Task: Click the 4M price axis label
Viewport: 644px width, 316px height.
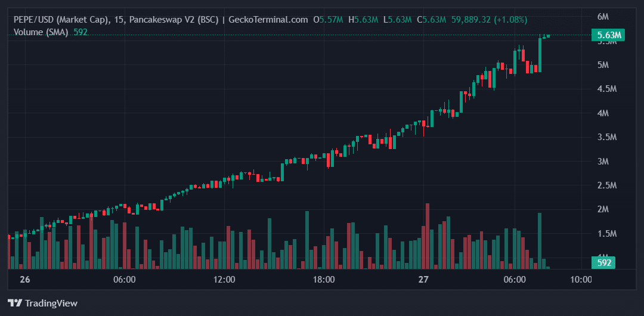Action: coord(602,113)
